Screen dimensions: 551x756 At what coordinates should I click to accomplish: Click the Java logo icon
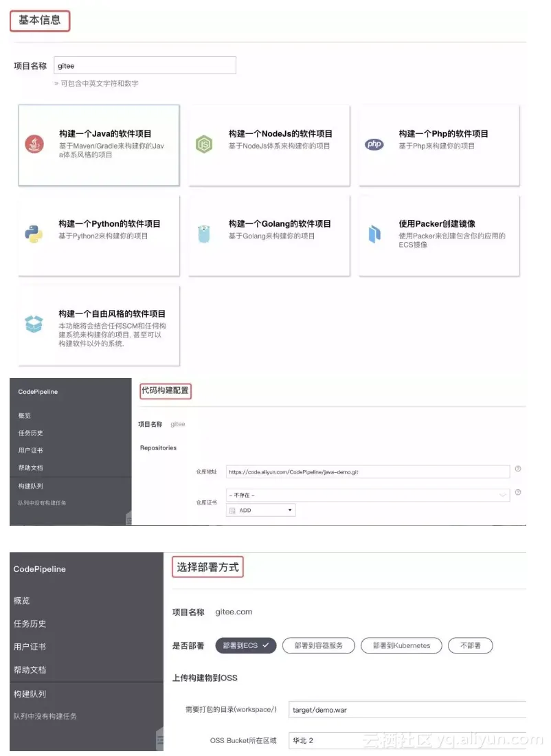[x=34, y=144]
